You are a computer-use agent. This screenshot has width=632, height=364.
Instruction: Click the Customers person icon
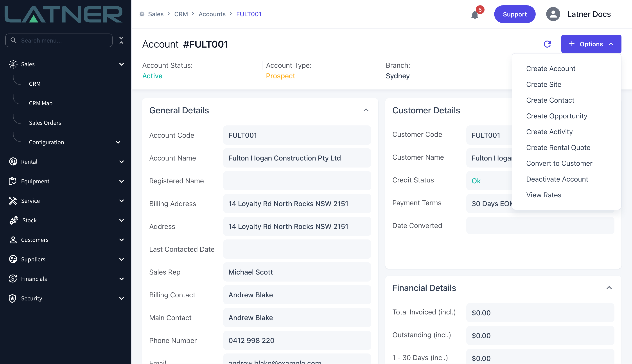coord(13,240)
